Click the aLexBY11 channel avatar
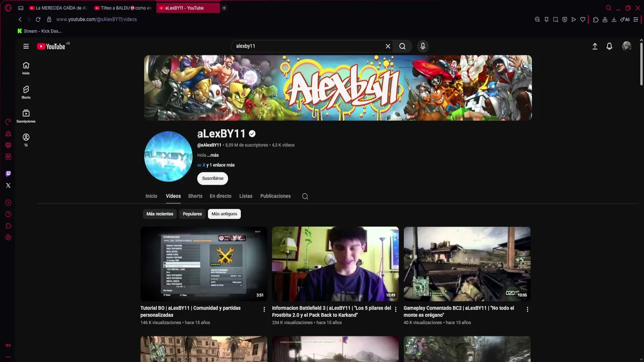 tap(168, 156)
